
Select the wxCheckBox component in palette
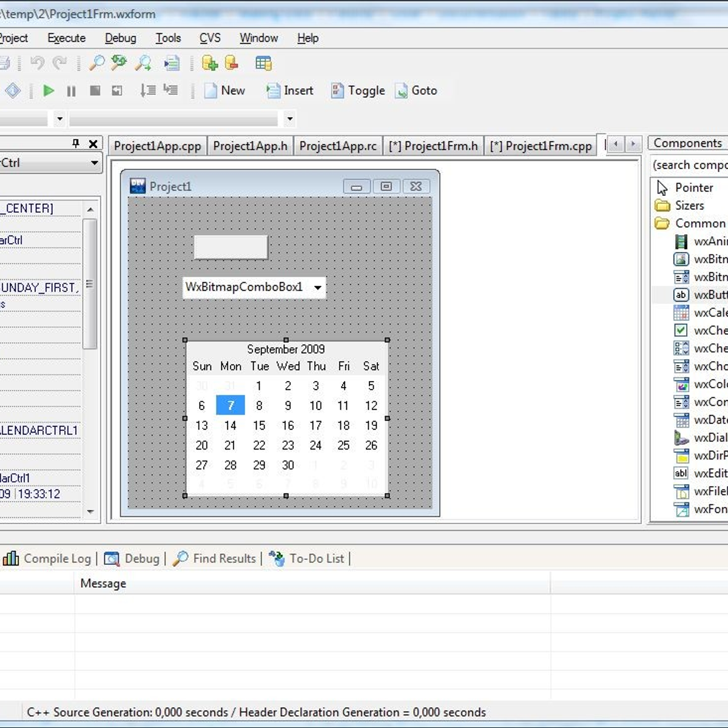681,331
